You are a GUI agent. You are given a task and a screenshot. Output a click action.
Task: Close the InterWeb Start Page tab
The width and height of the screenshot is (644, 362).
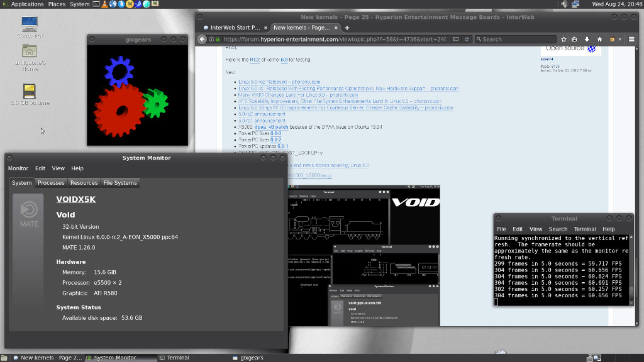pos(265,28)
